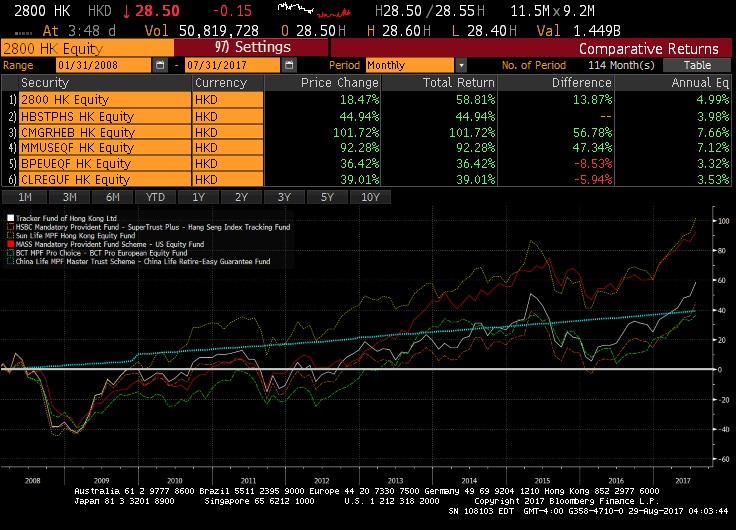Click the HKD currency for CLREGUF
This screenshot has height=530, width=736.
tap(228, 179)
